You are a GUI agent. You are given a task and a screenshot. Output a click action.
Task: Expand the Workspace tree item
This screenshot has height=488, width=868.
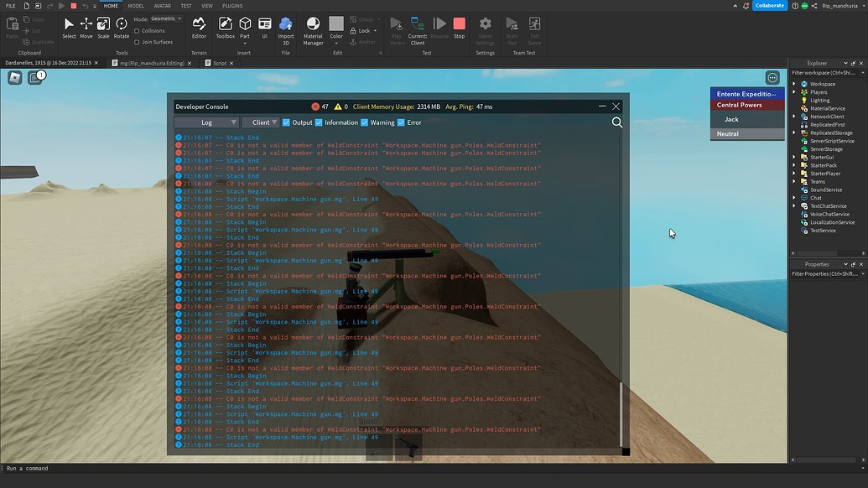coord(793,83)
